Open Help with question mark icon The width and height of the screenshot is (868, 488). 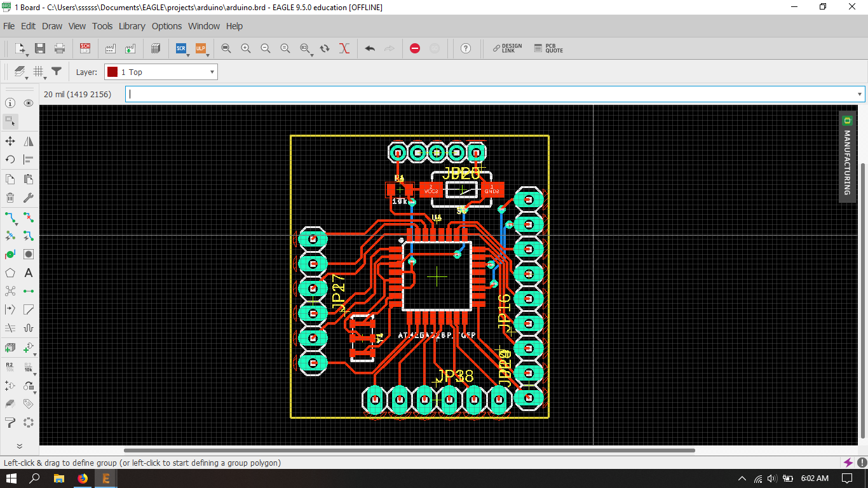[x=466, y=48]
